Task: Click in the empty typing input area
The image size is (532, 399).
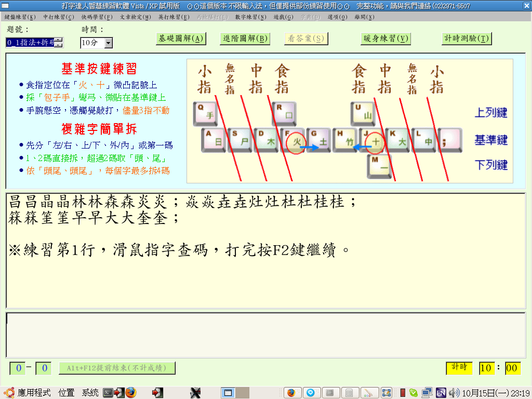Action: coord(265,335)
